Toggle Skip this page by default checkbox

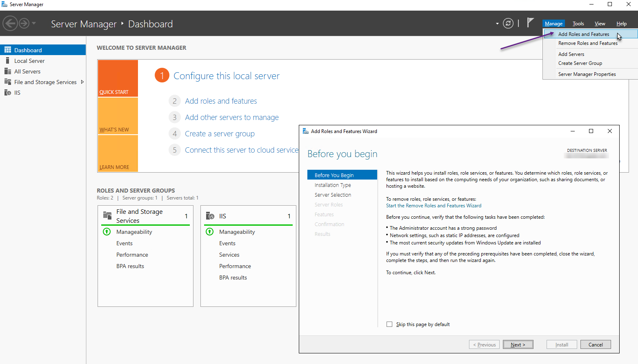pos(389,324)
